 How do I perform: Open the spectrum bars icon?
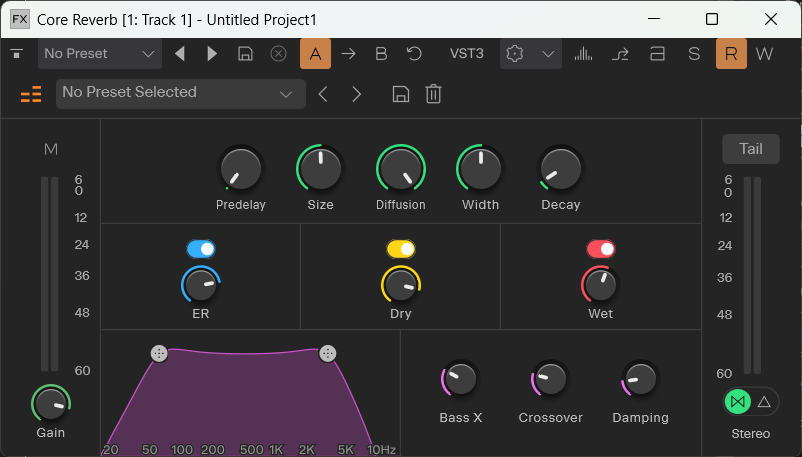[583, 53]
